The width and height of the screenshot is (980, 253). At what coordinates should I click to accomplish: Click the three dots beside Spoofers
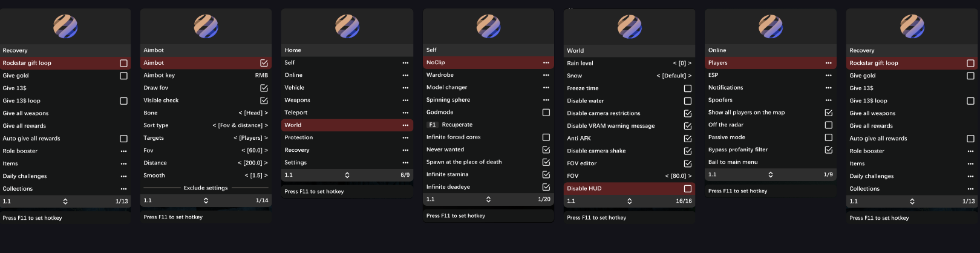click(x=828, y=100)
